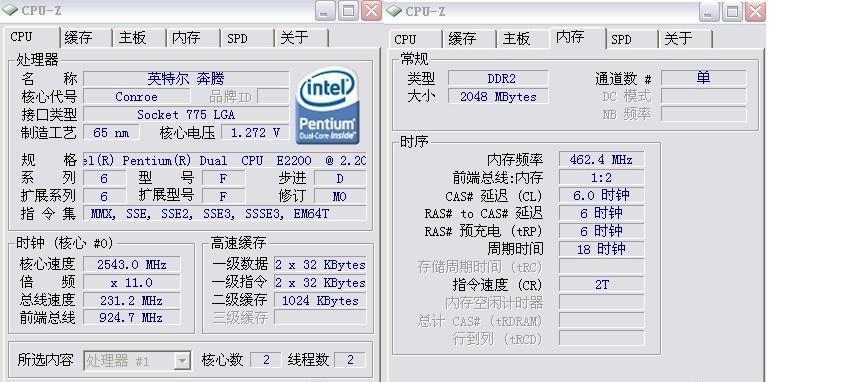Switch to CPU tab in right window

tap(415, 39)
